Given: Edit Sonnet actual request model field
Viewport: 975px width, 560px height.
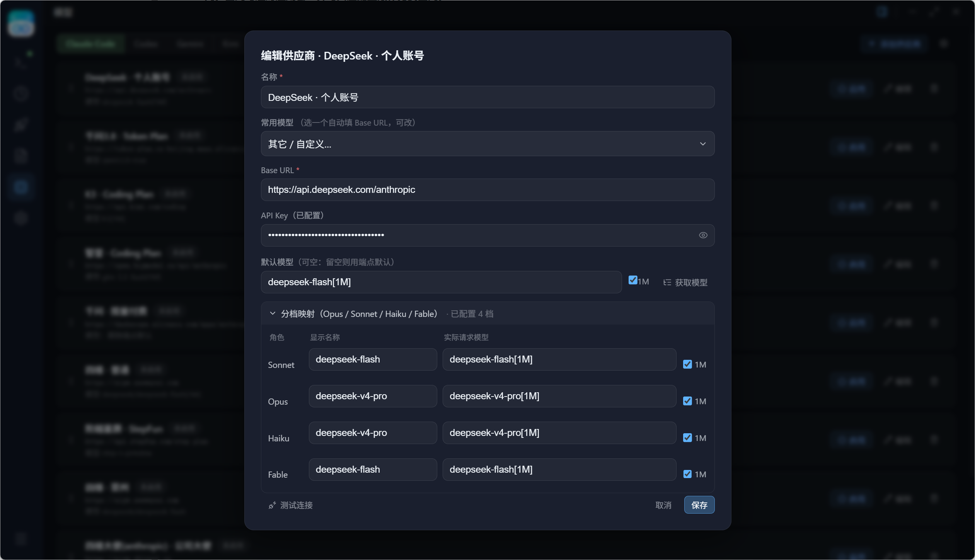Looking at the screenshot, I should [x=559, y=359].
